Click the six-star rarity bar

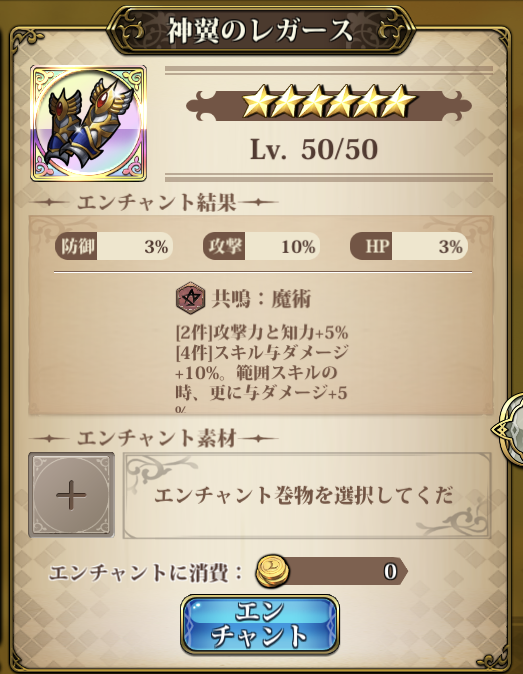click(x=329, y=103)
